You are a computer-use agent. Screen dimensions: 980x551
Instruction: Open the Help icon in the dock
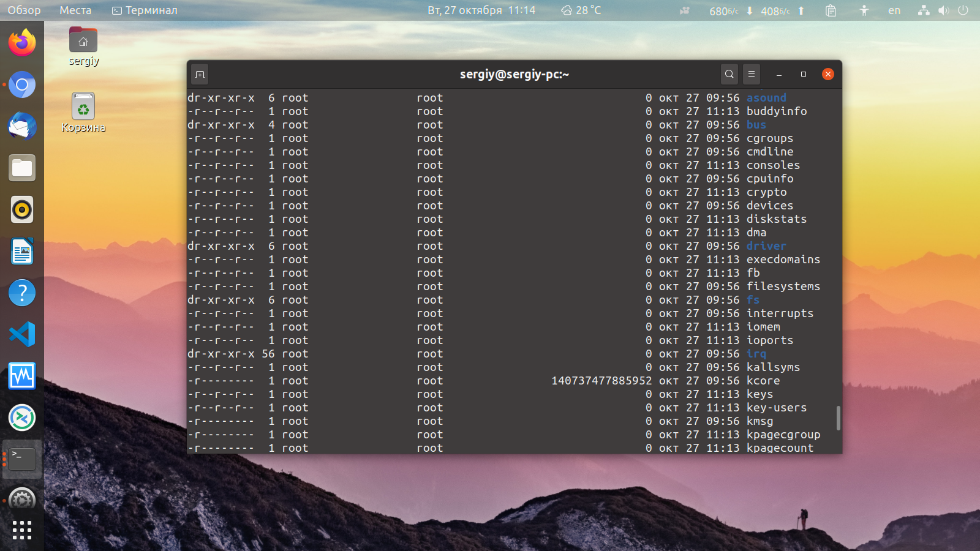22,293
